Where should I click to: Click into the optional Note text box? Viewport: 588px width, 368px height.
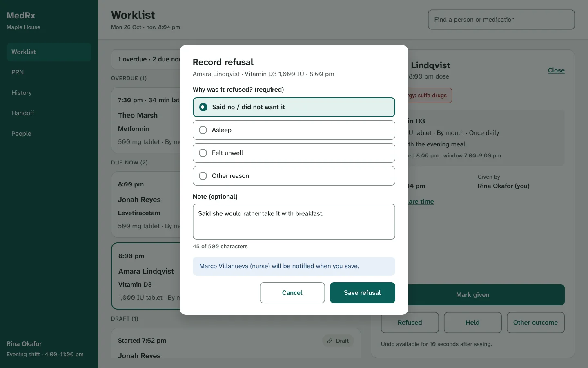click(294, 222)
